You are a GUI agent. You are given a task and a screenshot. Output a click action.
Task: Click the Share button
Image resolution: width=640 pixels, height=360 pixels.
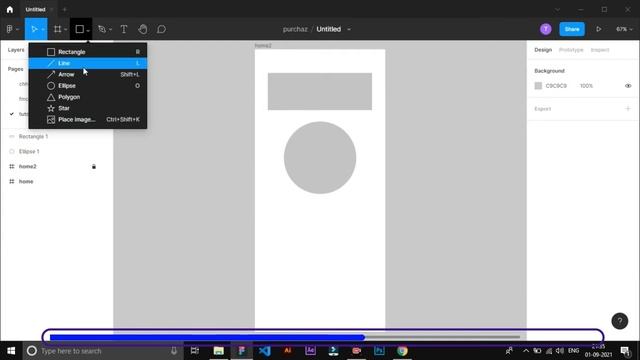(572, 29)
